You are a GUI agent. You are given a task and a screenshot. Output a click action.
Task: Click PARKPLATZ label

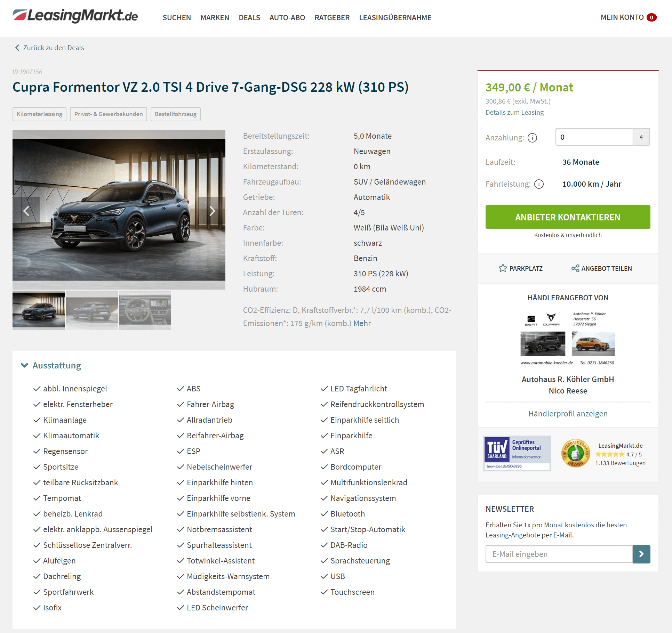[526, 268]
